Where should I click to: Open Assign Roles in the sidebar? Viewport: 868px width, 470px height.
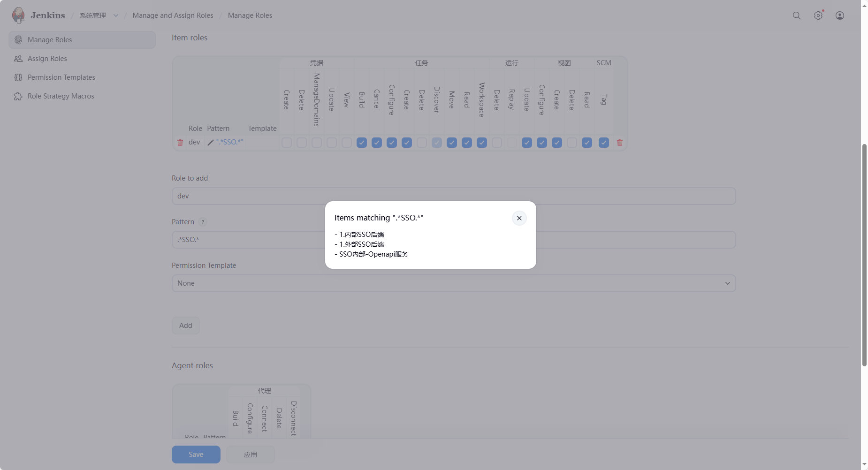pyautogui.click(x=47, y=59)
